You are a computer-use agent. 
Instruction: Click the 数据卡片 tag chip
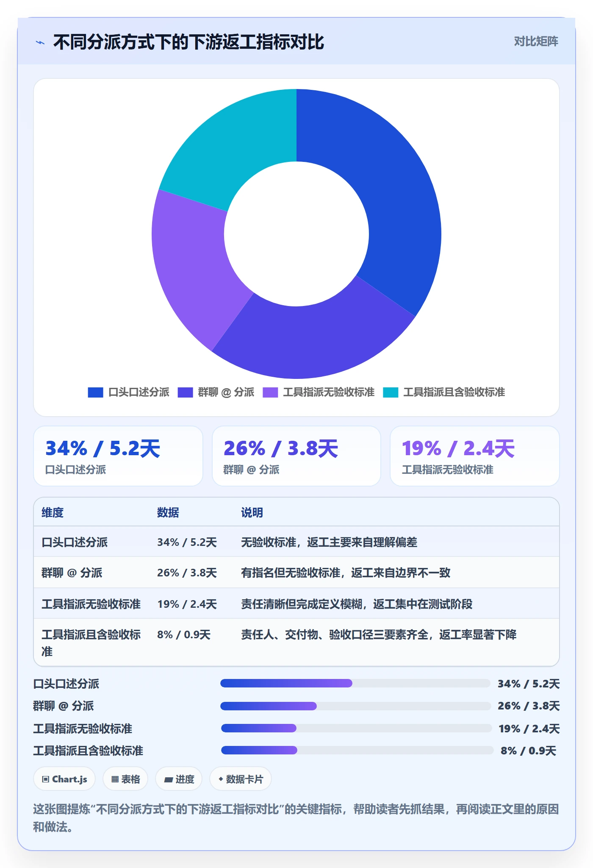(241, 779)
